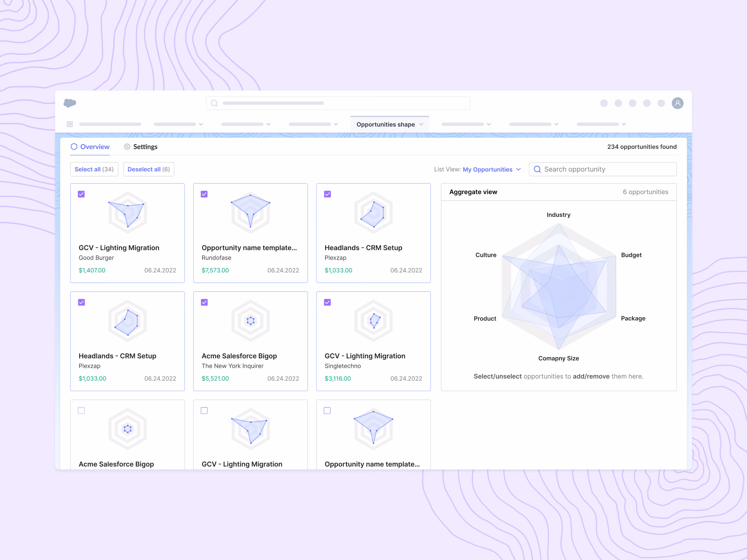Click the aggregate radar chart
Image resolution: width=747 pixels, height=560 pixels.
pyautogui.click(x=559, y=286)
